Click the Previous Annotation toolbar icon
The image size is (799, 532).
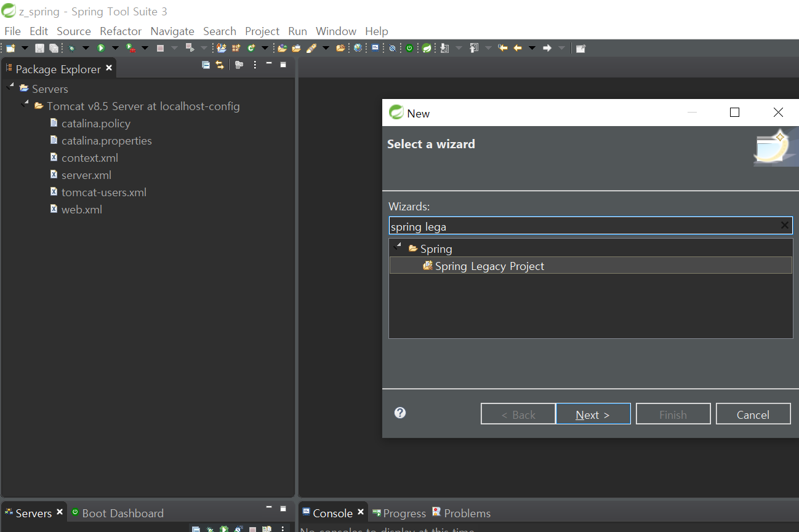pyautogui.click(x=474, y=48)
